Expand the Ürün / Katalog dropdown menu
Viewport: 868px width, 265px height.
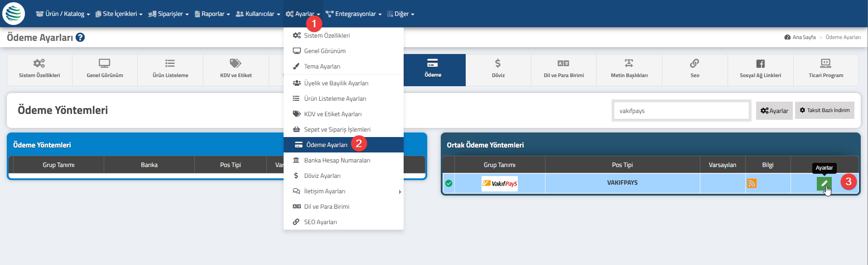63,14
